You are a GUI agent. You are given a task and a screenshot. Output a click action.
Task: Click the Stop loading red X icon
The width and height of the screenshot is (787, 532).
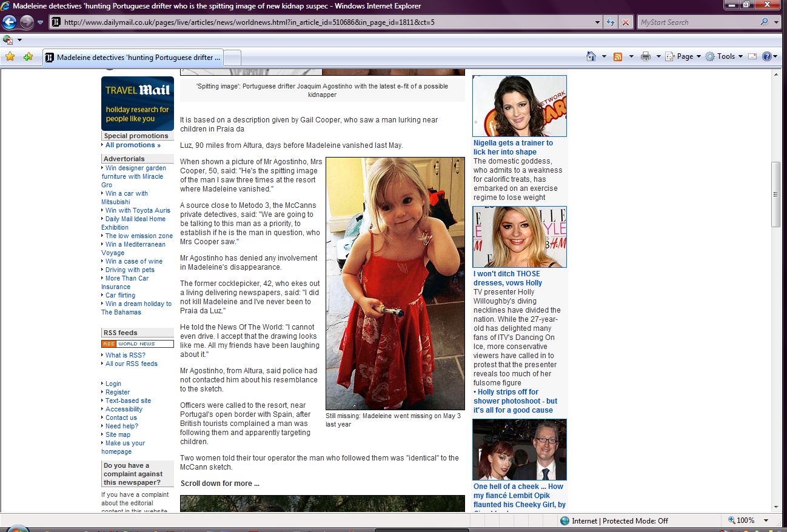coord(625,22)
